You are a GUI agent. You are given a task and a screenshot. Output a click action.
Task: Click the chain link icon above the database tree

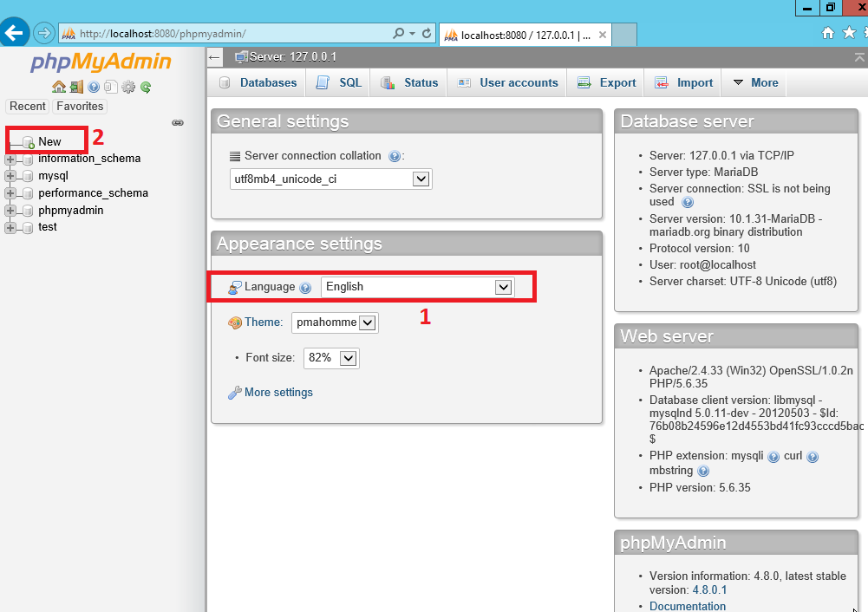tap(178, 123)
